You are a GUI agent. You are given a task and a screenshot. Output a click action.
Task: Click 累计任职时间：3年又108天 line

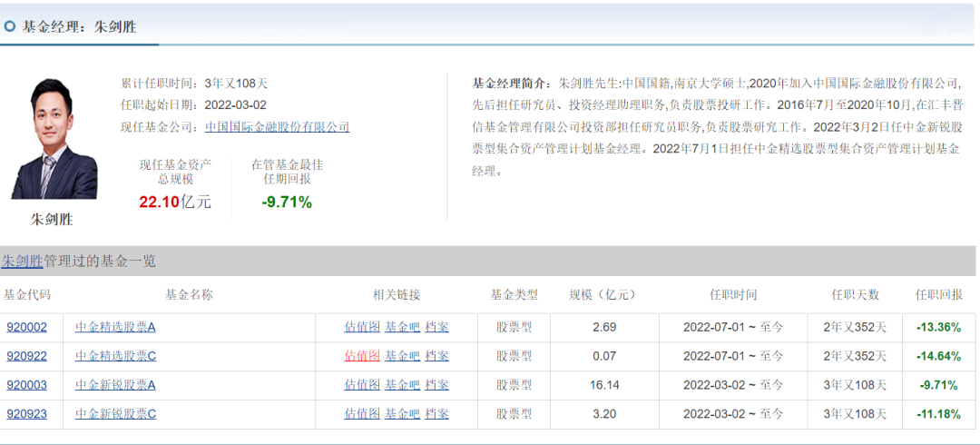(194, 84)
